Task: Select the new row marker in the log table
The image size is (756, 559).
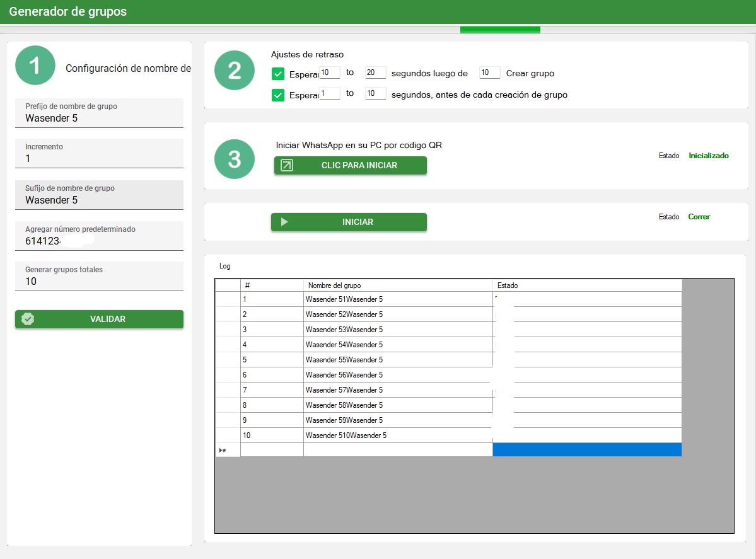Action: point(227,450)
